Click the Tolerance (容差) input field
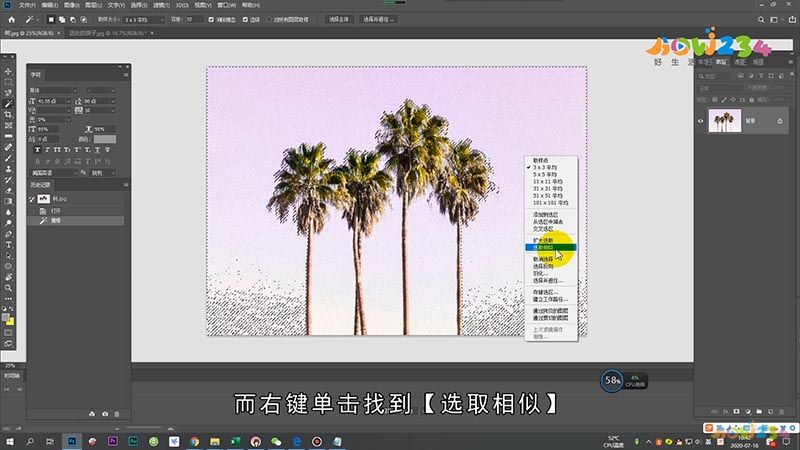The image size is (800, 450). coord(193,19)
